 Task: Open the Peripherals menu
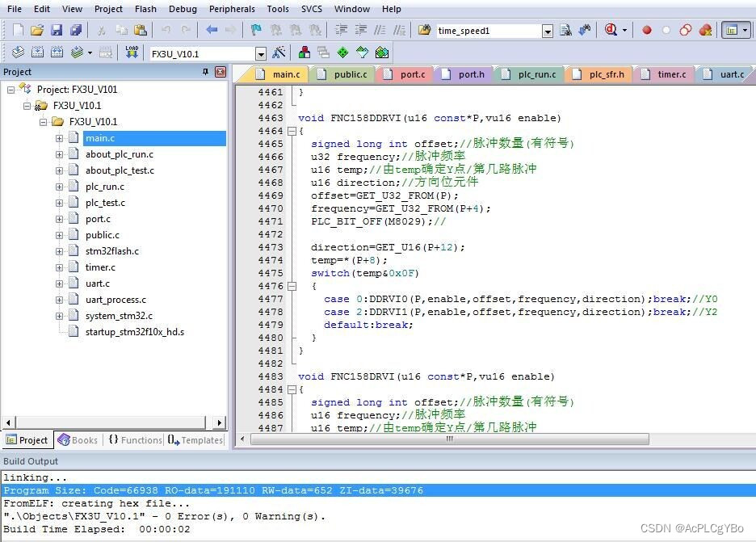[232, 9]
